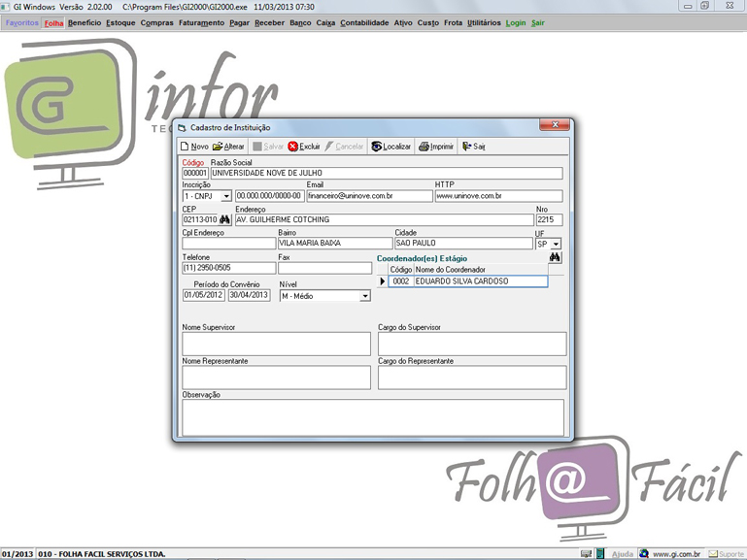Open the Benefício menu
The height and width of the screenshot is (560, 747).
(85, 23)
